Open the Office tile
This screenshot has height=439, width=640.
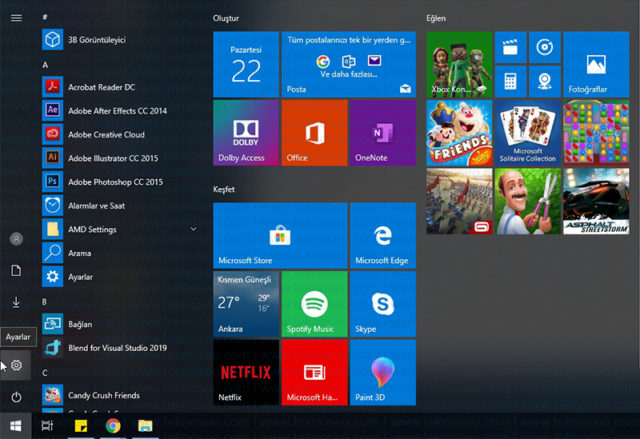click(x=314, y=133)
